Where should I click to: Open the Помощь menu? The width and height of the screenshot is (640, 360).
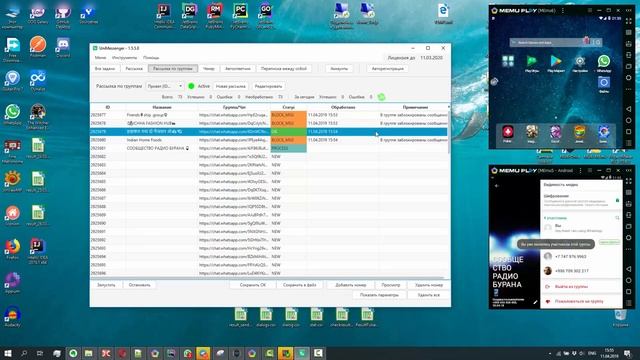tap(151, 58)
